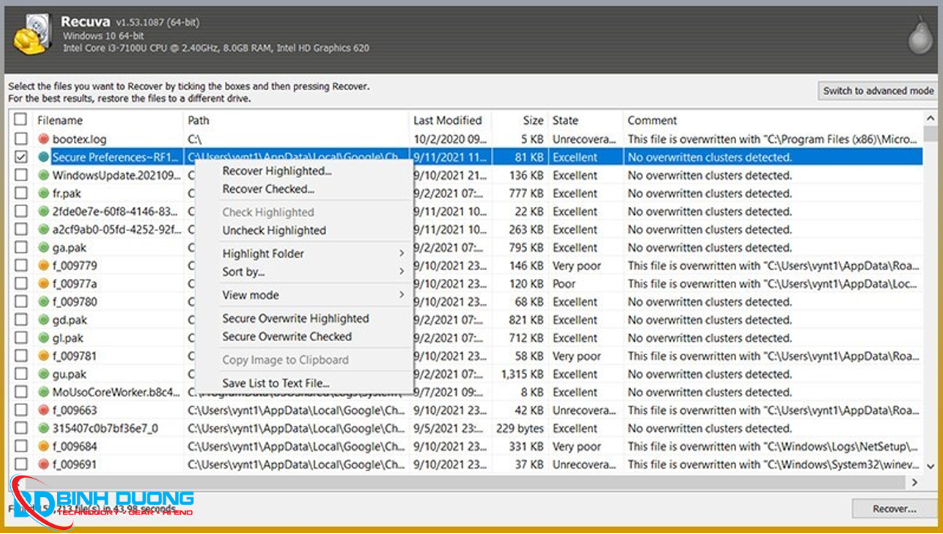Sort by the Last Modified column header
This screenshot has width=943, height=534.
(449, 120)
